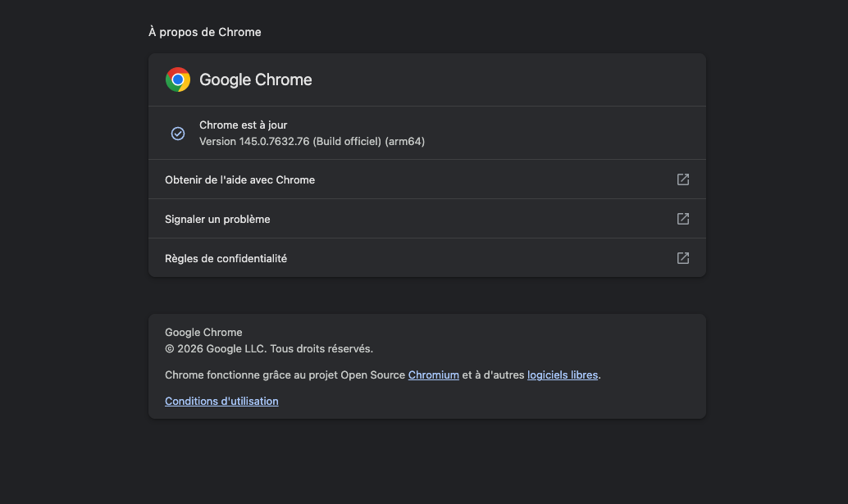This screenshot has width=848, height=504.
Task: Click the Google Chrome header label
Action: tap(255, 79)
